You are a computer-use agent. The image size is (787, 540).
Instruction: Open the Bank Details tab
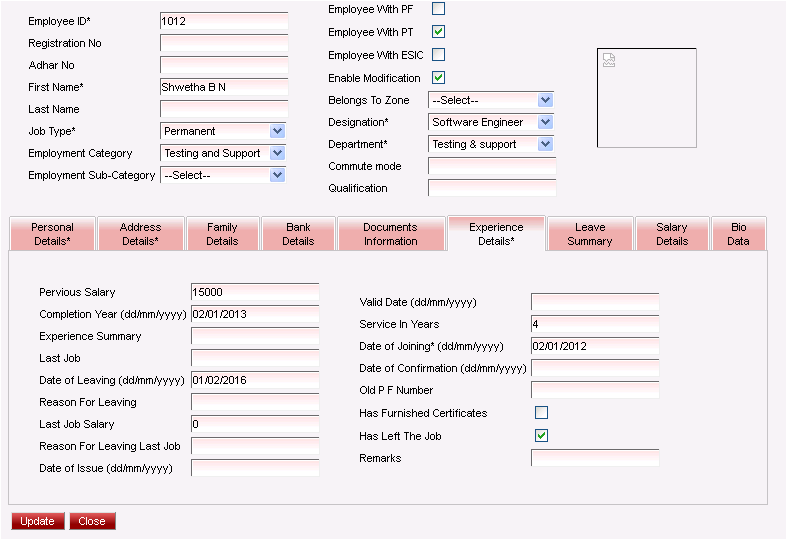point(298,234)
